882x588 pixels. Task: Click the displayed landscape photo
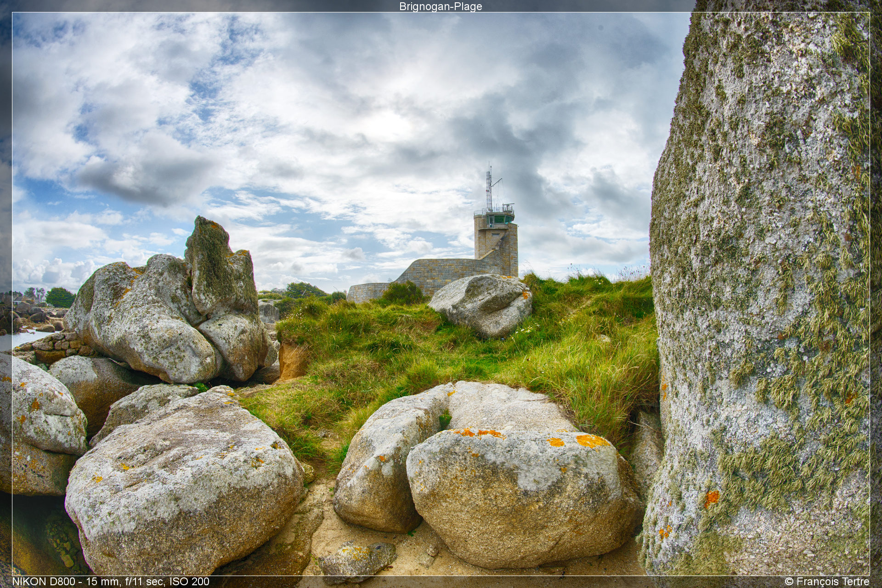[441, 294]
